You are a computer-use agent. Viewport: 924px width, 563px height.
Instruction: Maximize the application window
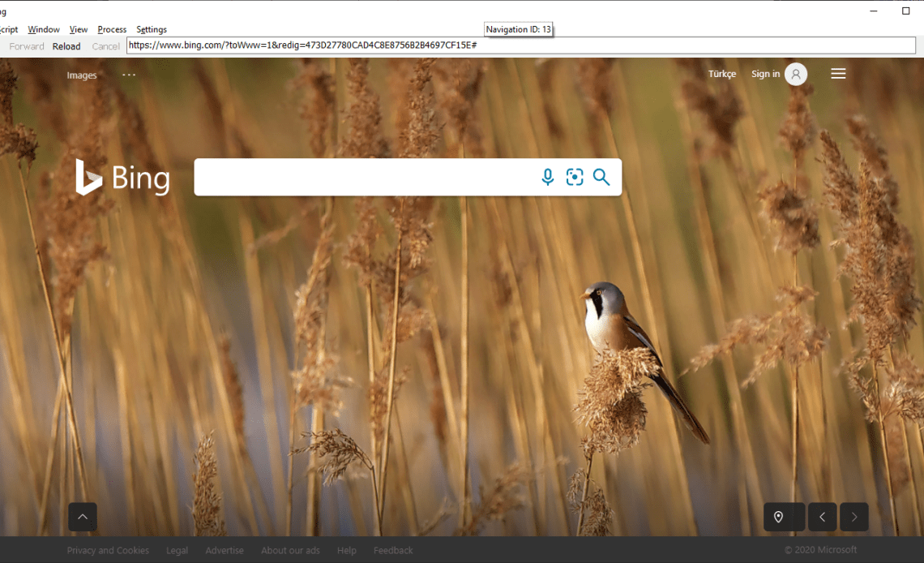905,11
